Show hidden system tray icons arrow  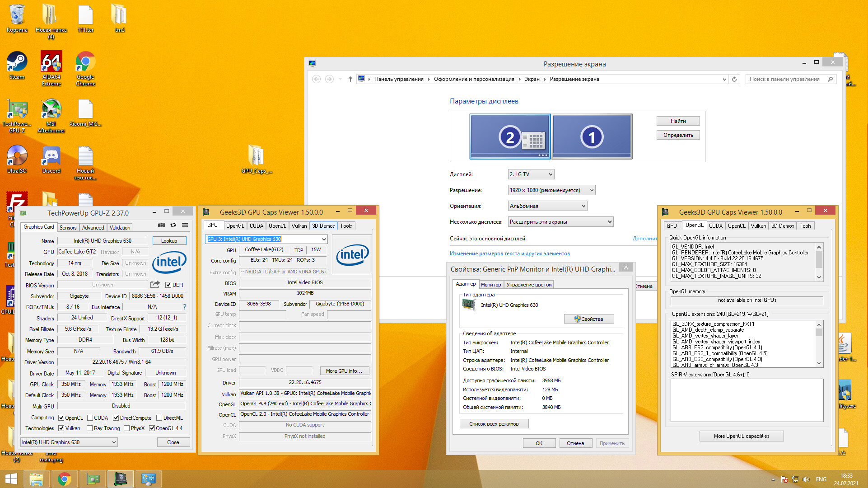click(773, 479)
